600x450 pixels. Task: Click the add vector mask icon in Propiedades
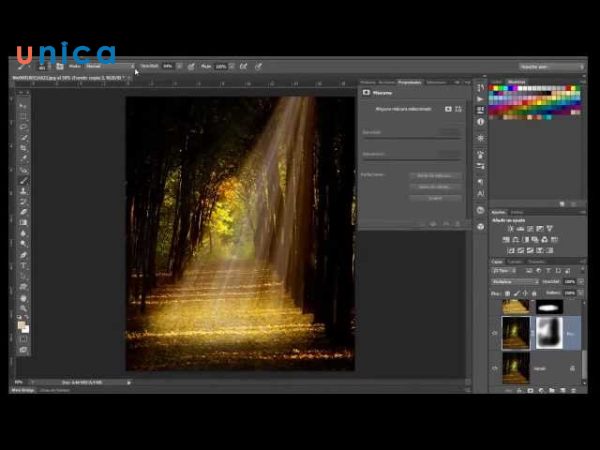coord(458,108)
